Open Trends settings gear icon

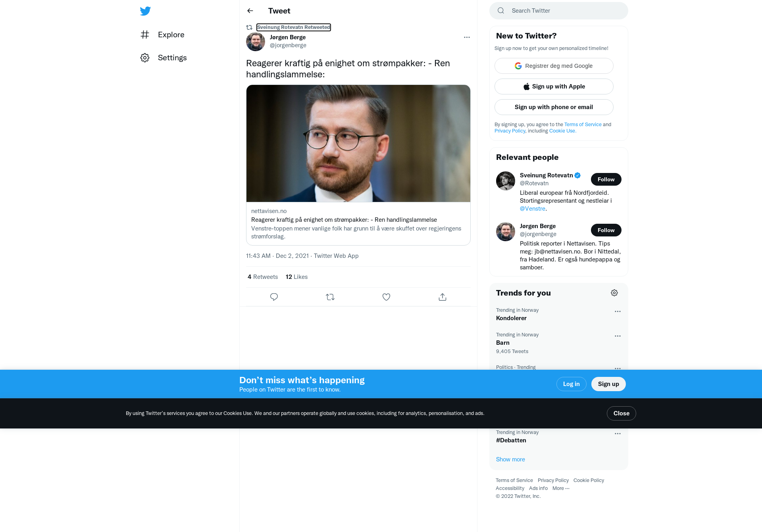coord(614,293)
